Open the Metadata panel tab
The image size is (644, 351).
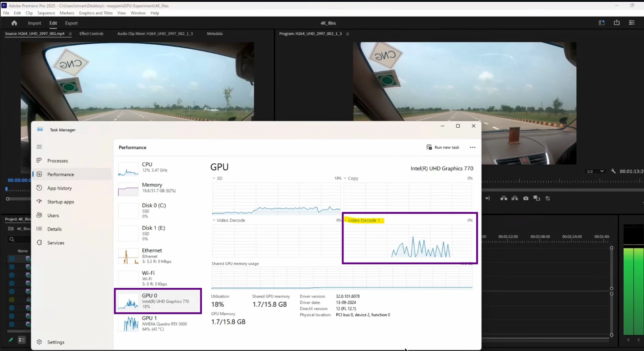(214, 34)
